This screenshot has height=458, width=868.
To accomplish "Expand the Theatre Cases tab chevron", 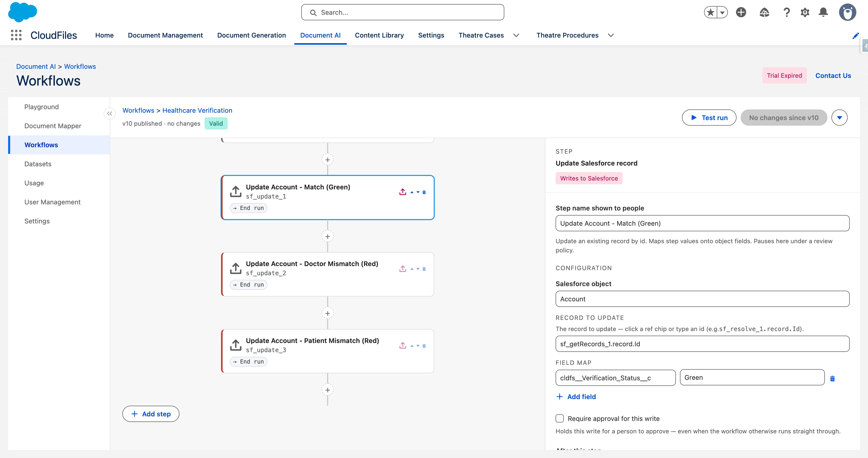I will [516, 35].
